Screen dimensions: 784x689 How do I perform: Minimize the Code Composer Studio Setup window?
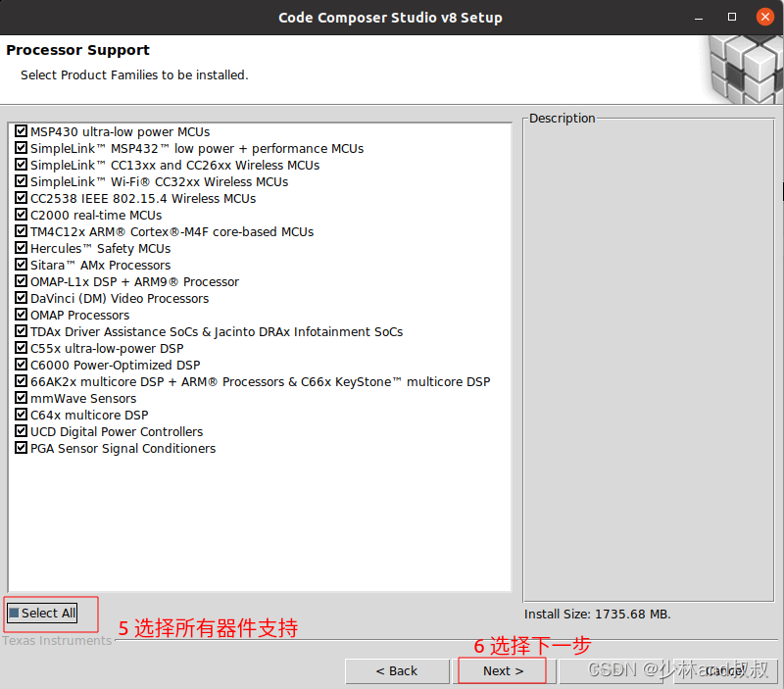coord(699,18)
